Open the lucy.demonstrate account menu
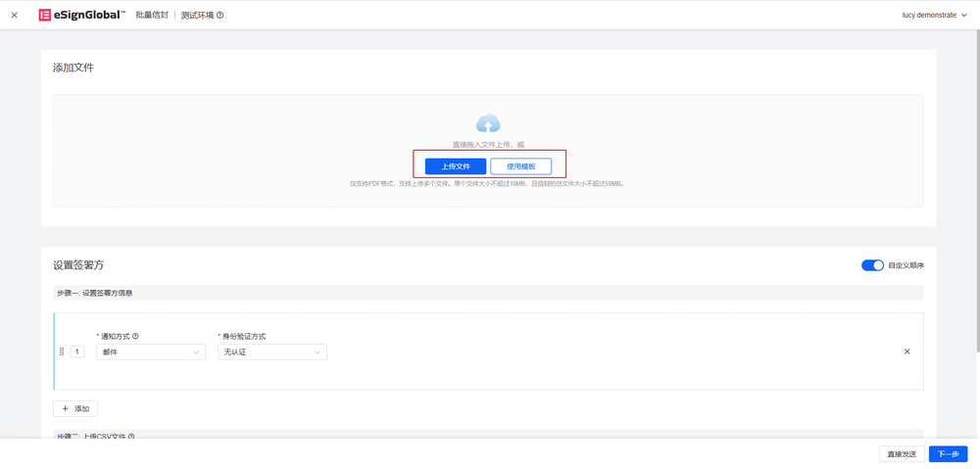This screenshot has height=469, width=980. point(929,15)
